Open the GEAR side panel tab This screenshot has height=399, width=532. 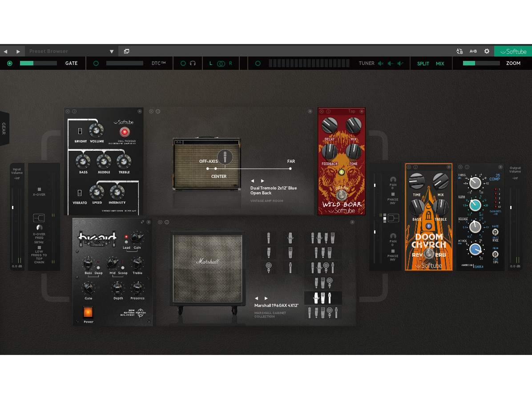[4, 129]
